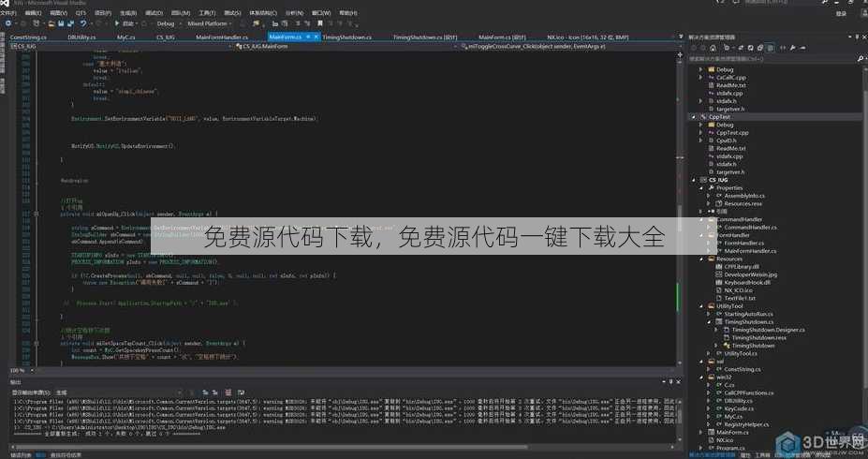The width and height of the screenshot is (868, 459).
Task: Select KeyboardHook.dll file
Action: coord(747,282)
